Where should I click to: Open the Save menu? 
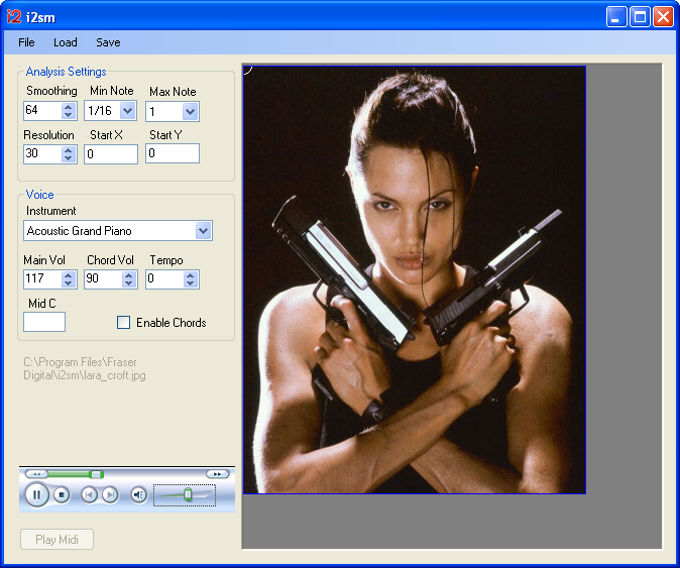point(108,42)
